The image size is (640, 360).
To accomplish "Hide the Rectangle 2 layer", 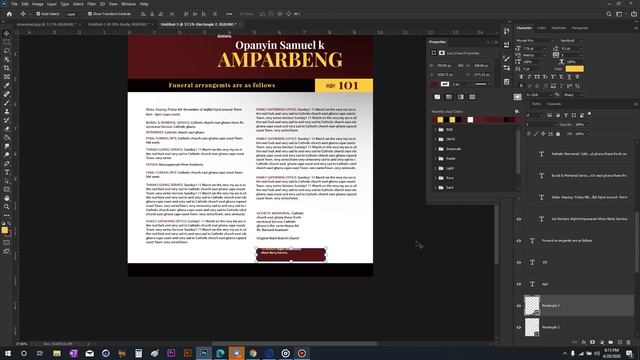I will pyautogui.click(x=519, y=306).
